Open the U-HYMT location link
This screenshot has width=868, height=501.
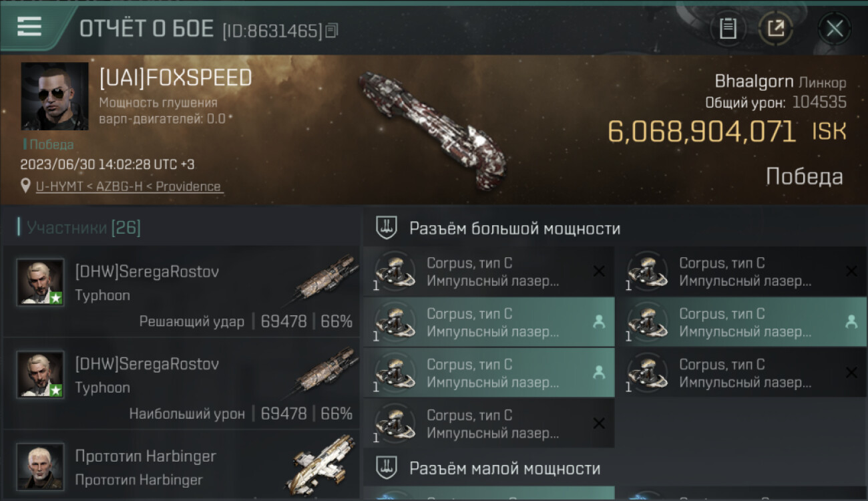point(128,186)
